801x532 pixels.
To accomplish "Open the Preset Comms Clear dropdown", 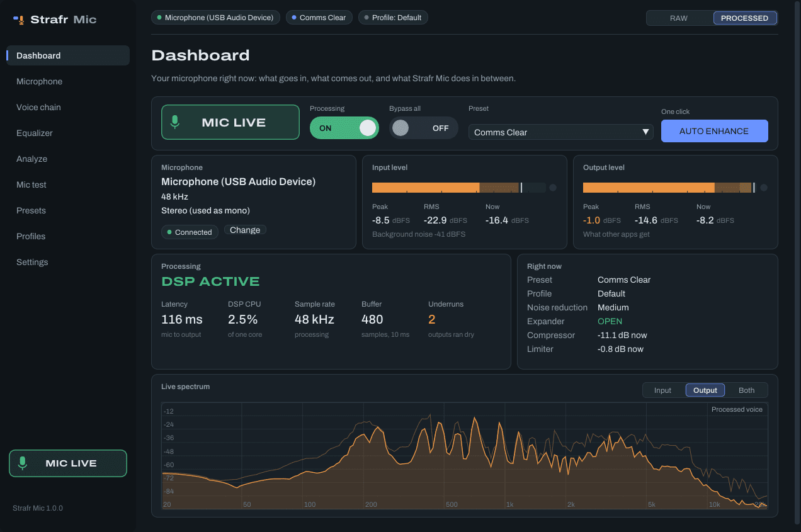I will pos(561,132).
